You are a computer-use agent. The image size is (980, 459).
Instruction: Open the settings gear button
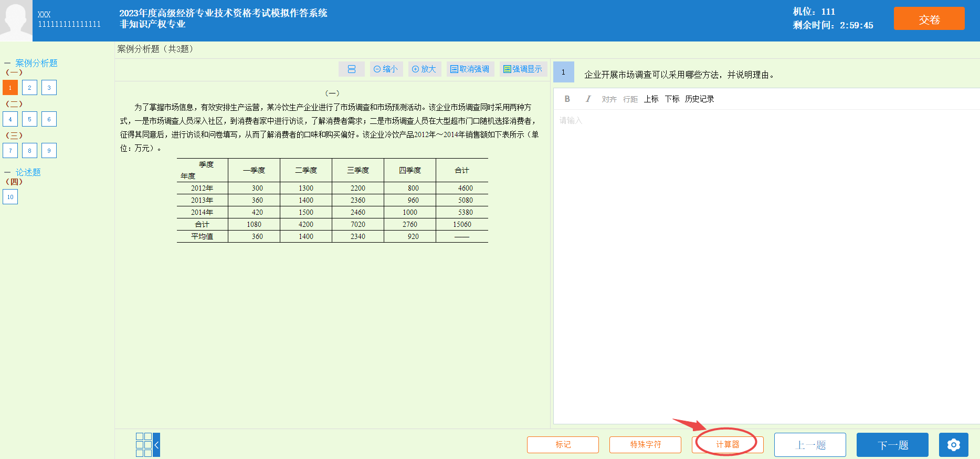pyautogui.click(x=953, y=445)
